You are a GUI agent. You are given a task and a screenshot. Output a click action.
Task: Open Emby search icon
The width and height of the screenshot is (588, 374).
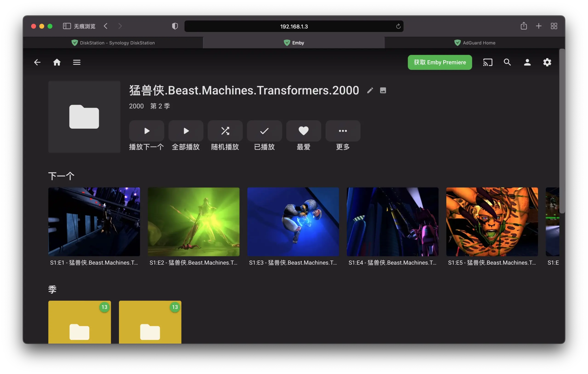(507, 62)
